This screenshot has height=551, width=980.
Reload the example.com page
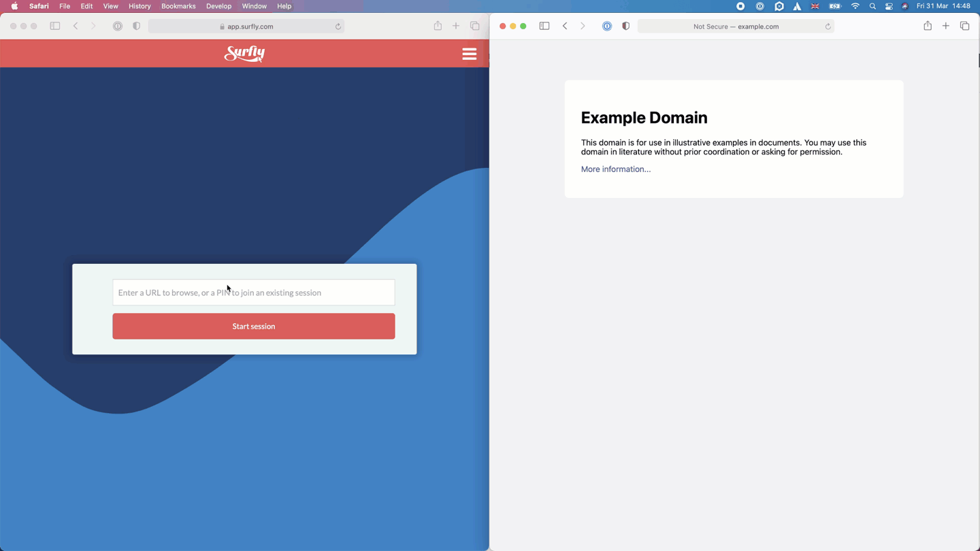pyautogui.click(x=828, y=27)
